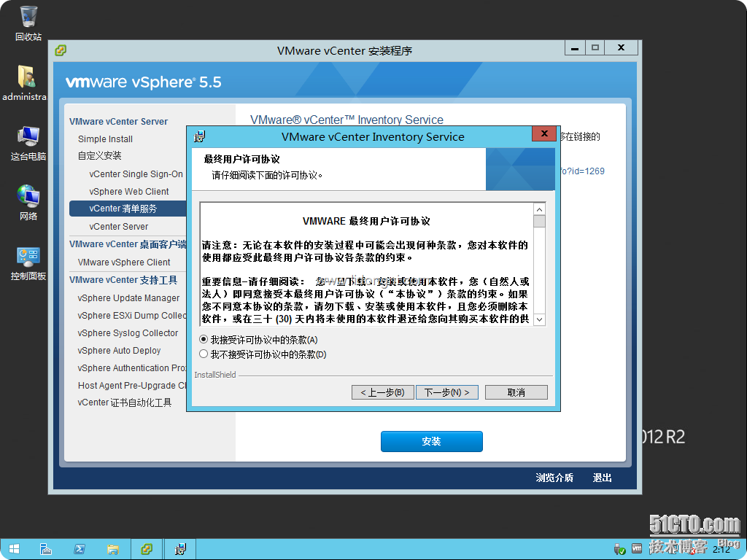This screenshot has height=560, width=747.
Task: Open the administrator folder desktop icon
Action: [x=24, y=83]
